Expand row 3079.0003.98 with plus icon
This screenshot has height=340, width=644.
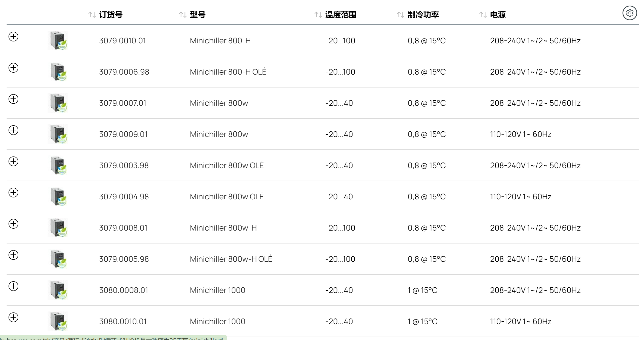click(x=13, y=161)
